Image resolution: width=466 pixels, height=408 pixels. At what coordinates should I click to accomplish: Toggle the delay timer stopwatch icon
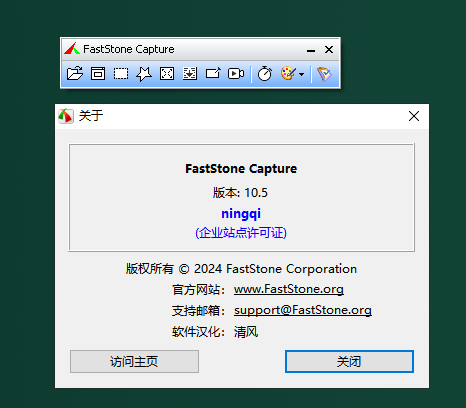(265, 73)
